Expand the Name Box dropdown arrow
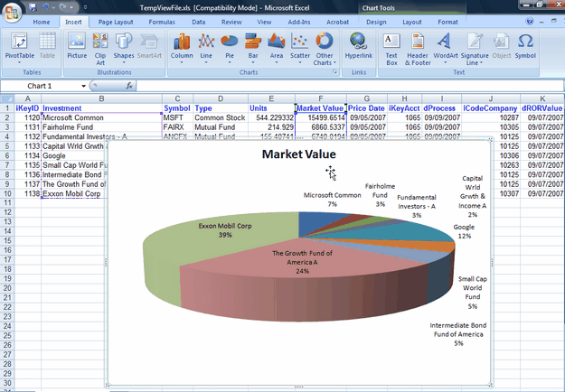This screenshot has width=565, height=392. coord(84,86)
